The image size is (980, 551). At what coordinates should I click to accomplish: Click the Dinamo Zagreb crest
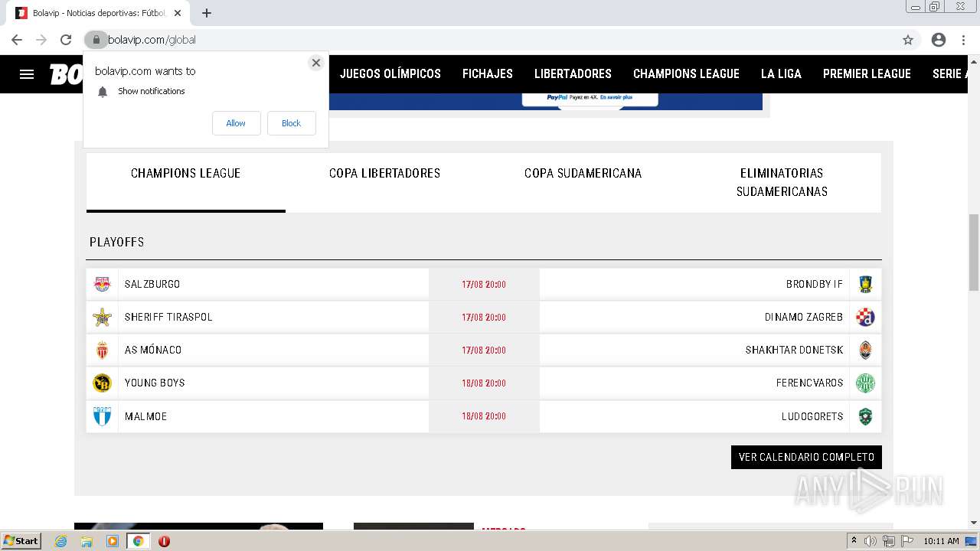pos(865,317)
